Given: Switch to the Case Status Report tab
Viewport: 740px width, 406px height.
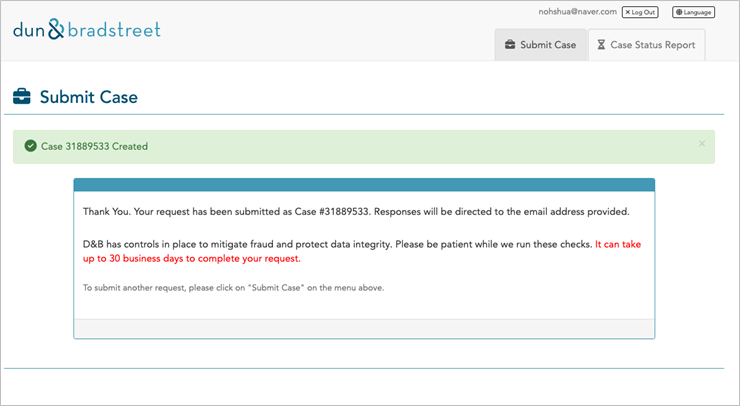Looking at the screenshot, I should pyautogui.click(x=647, y=45).
